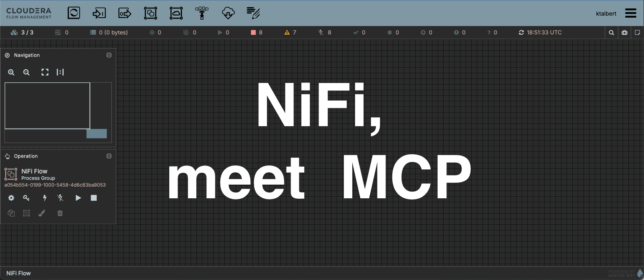Select the Processor component icon
This screenshot has height=280, width=644.
(x=74, y=13)
